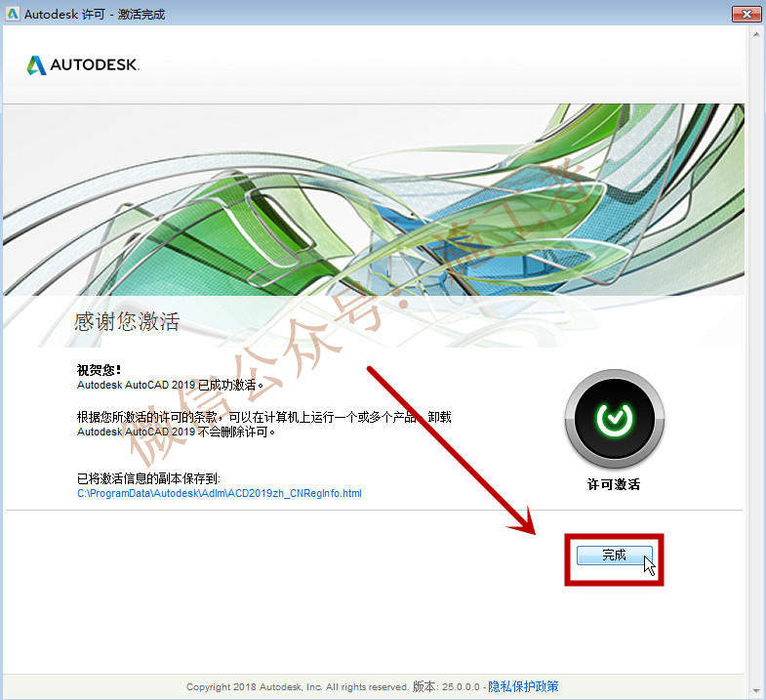Click the green 许可激活 checkmark icon
766x700 pixels.
point(614,419)
